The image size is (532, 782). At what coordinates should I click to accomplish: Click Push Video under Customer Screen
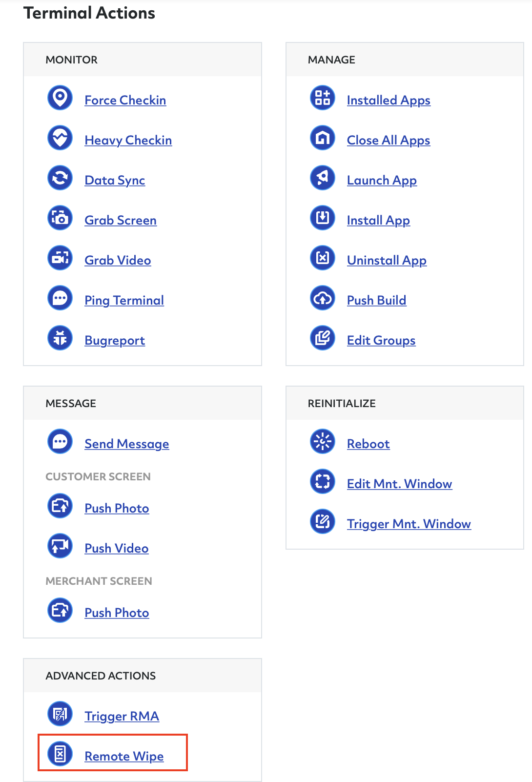tap(117, 548)
